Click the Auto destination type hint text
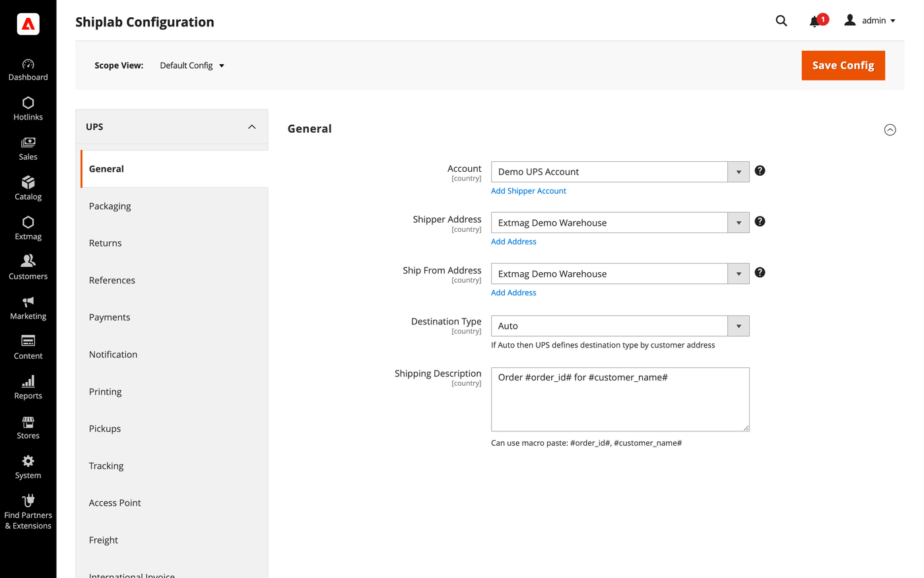This screenshot has width=924, height=578. pyautogui.click(x=603, y=345)
